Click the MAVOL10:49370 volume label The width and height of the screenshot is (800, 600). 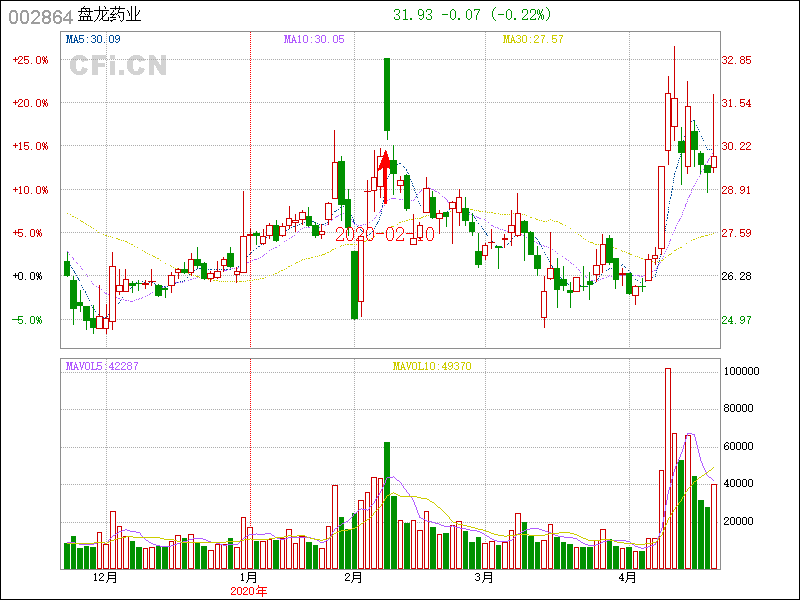(432, 366)
